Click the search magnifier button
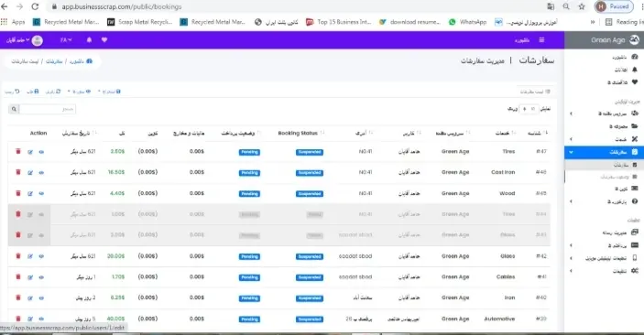This screenshot has height=335, width=644. pyautogui.click(x=14, y=109)
